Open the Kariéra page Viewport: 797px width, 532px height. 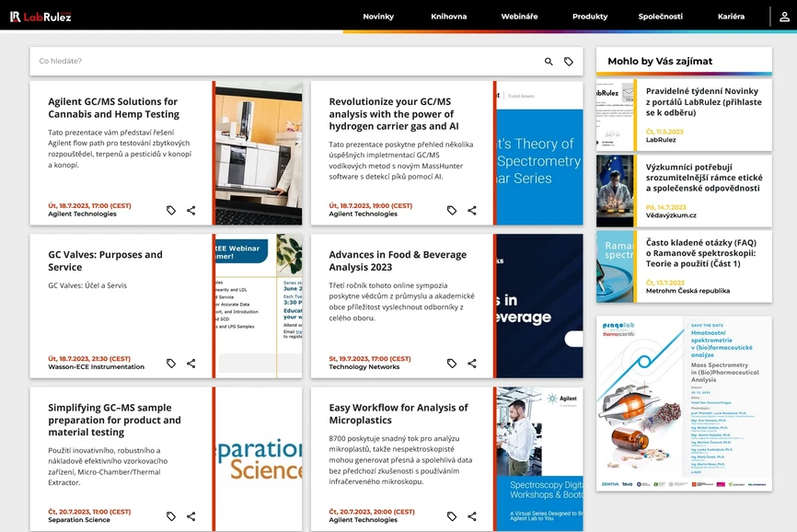[x=731, y=17]
